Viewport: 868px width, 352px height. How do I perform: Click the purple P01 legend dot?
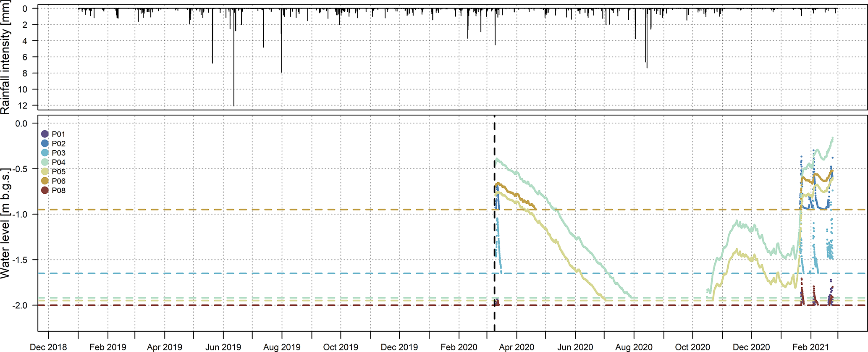(x=45, y=134)
